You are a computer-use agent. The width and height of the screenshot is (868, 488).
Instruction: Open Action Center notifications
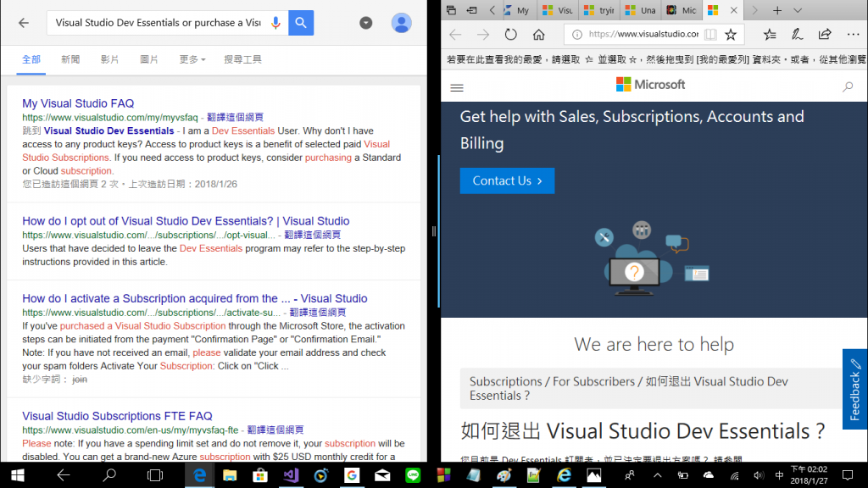[x=848, y=475]
